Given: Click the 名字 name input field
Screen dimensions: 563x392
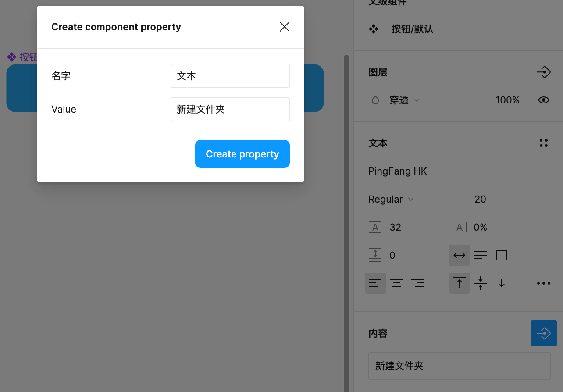Looking at the screenshot, I should (x=230, y=76).
